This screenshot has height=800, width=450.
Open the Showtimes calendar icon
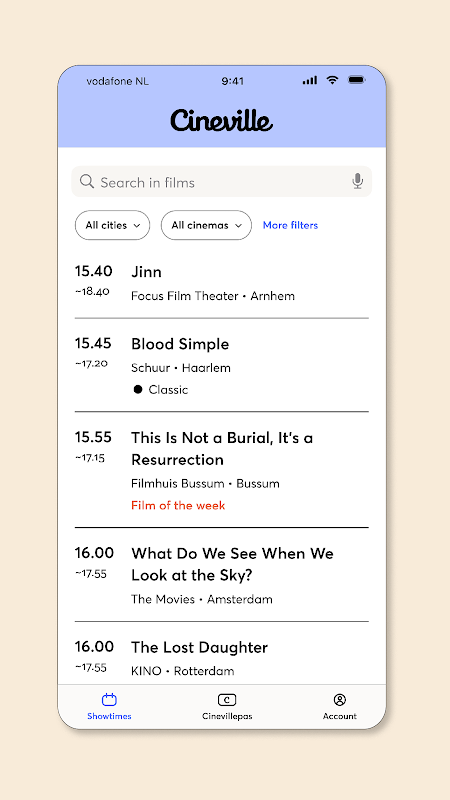click(109, 699)
